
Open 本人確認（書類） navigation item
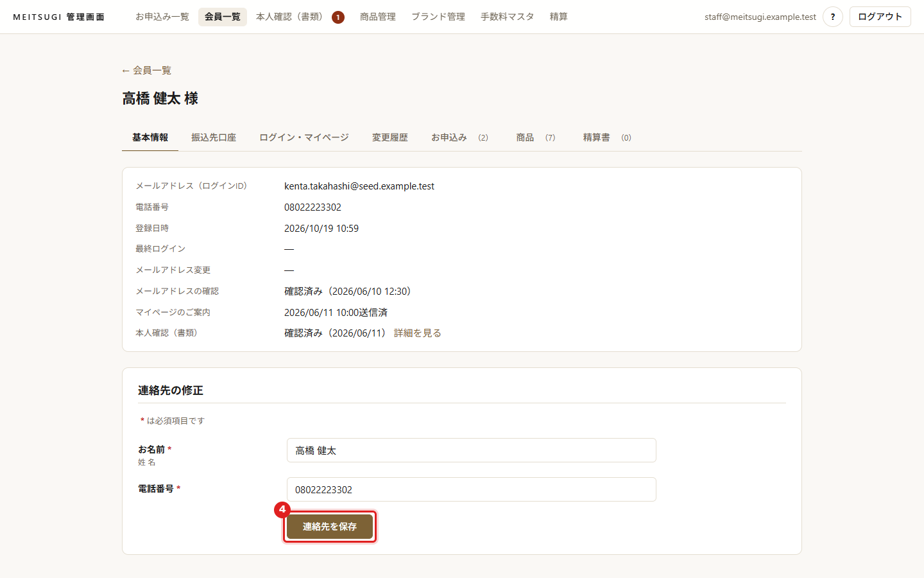click(x=300, y=17)
